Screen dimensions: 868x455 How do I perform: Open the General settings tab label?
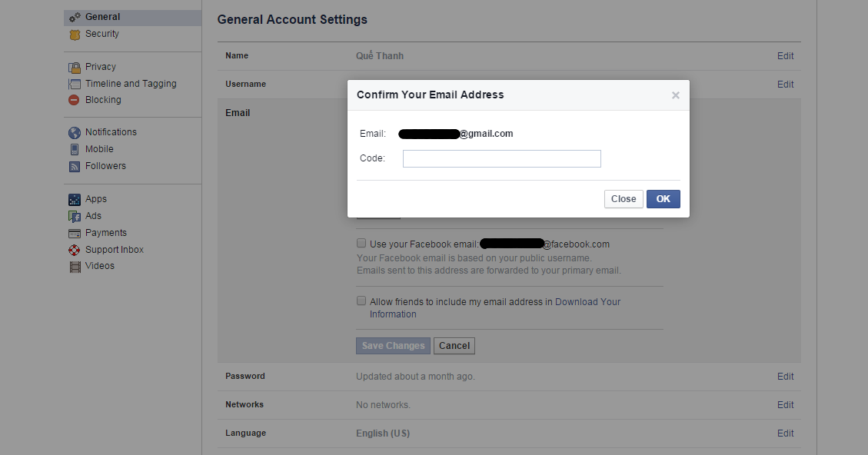pyautogui.click(x=102, y=17)
